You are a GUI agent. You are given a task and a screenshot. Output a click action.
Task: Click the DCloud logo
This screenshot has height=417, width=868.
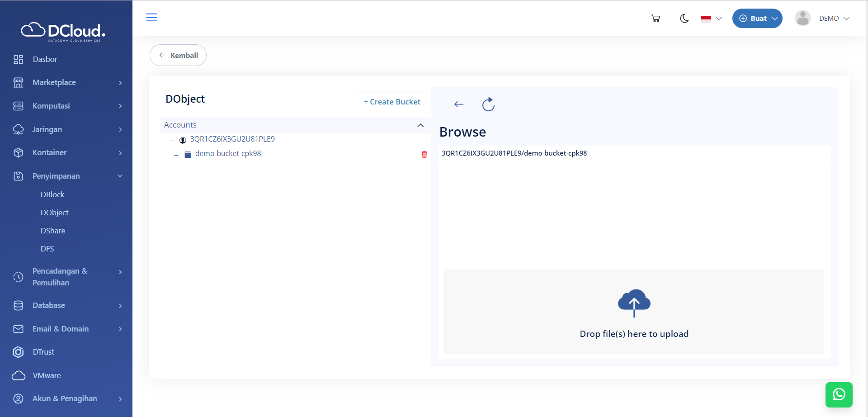pos(64,31)
